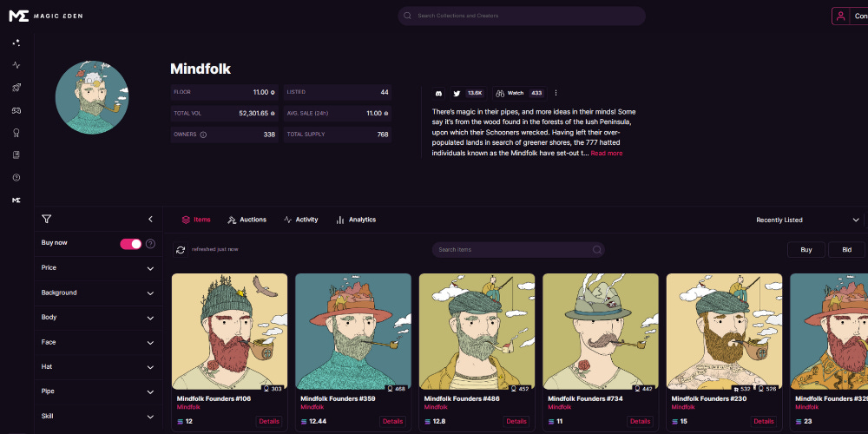Click the search magnifier in Search items
The image size is (868, 434).
click(x=597, y=250)
